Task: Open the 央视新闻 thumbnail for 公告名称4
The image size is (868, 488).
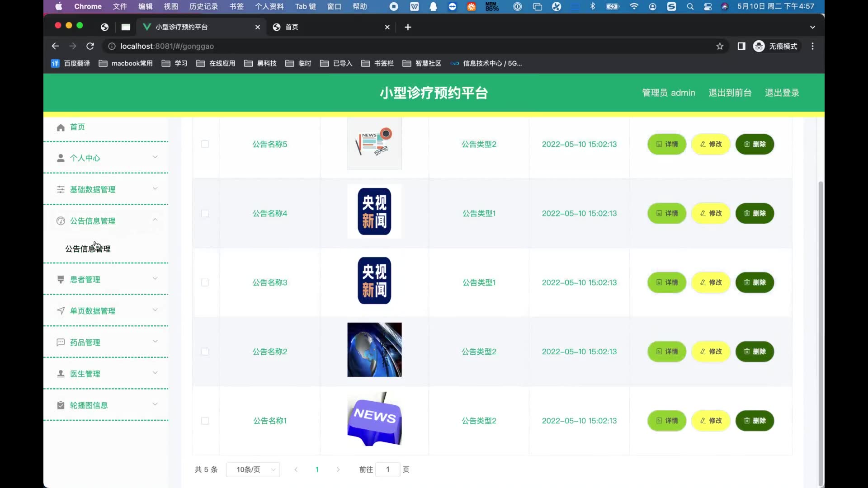Action: pos(374,211)
